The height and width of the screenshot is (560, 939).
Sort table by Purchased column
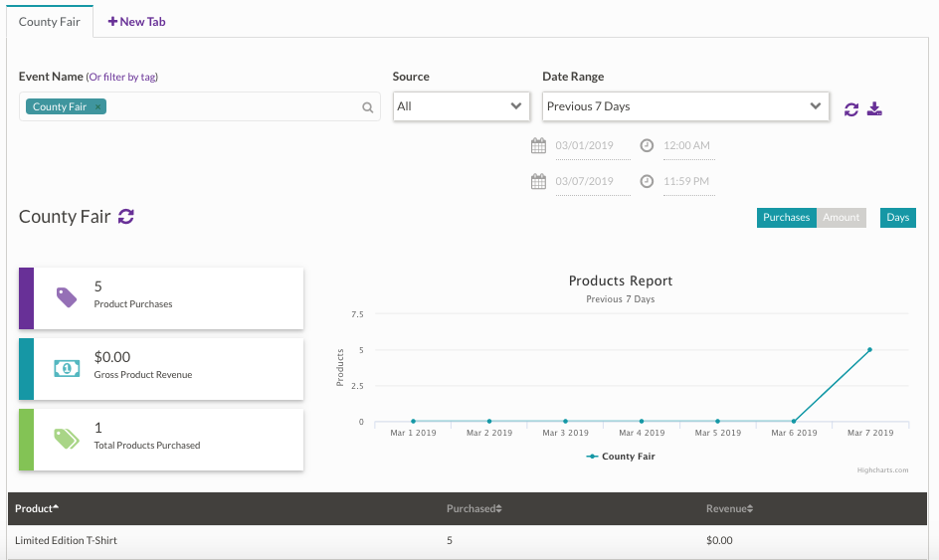[473, 509]
